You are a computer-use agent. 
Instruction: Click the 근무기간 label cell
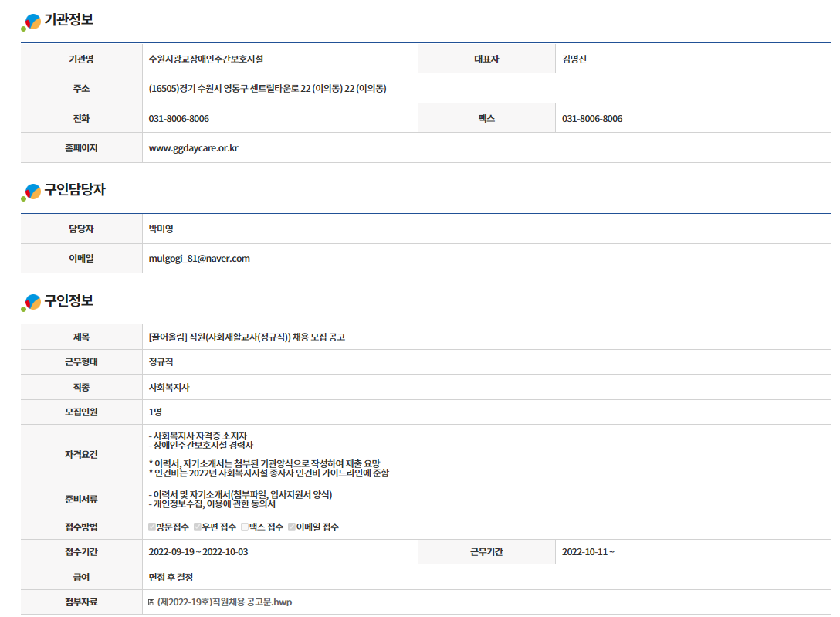pyautogui.click(x=486, y=551)
